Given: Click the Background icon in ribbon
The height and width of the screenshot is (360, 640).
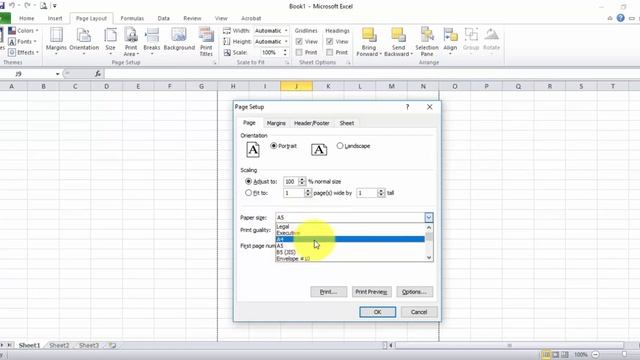Looking at the screenshot, I should pyautogui.click(x=179, y=40).
